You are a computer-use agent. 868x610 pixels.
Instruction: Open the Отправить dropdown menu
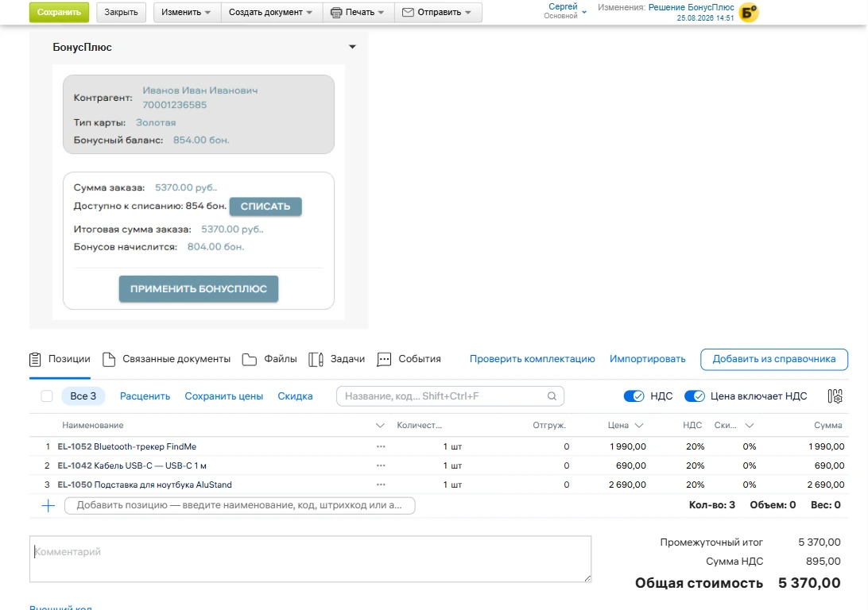(x=438, y=12)
